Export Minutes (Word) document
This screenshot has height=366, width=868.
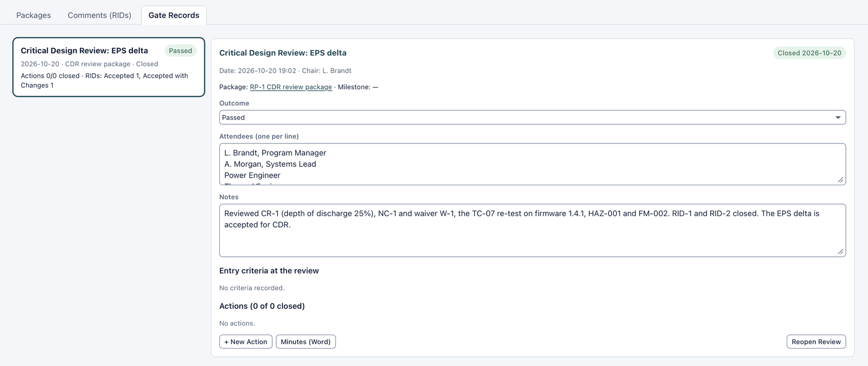(x=305, y=342)
